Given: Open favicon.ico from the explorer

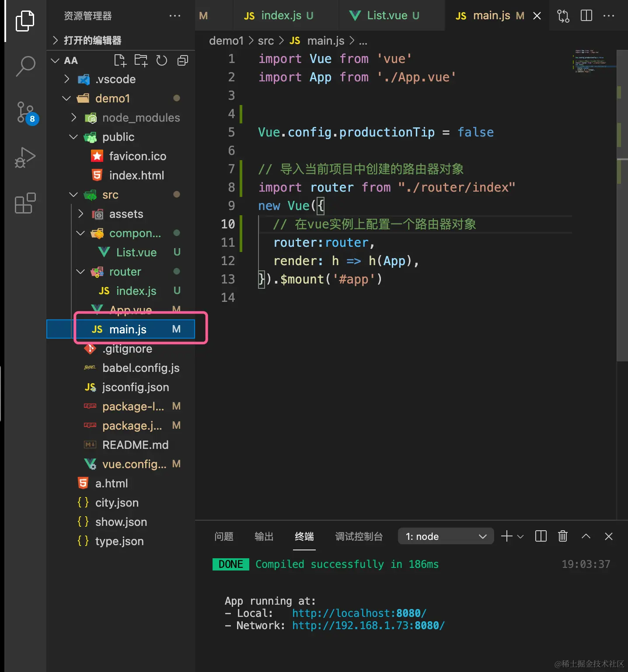Looking at the screenshot, I should [121, 156].
